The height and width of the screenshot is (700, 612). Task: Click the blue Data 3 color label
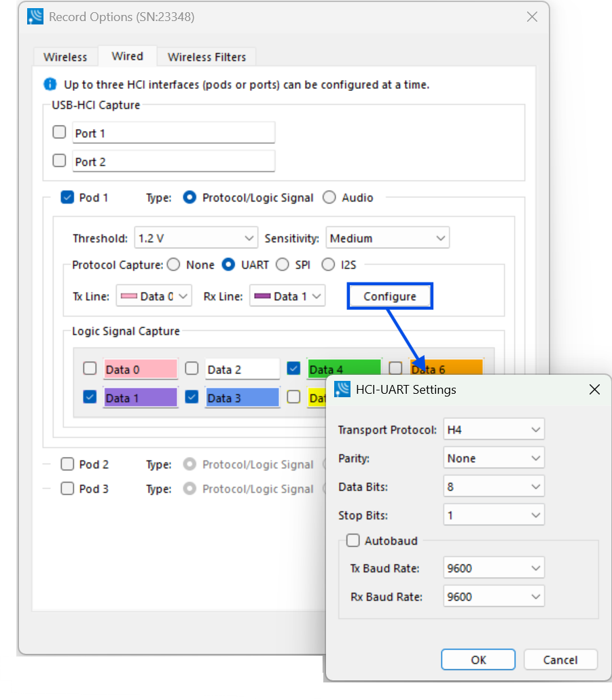242,398
